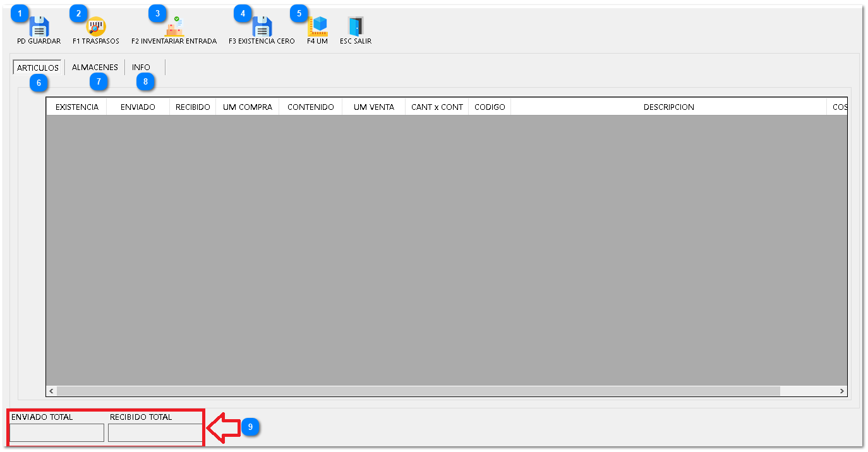Viewport: 868px width, 452px height.
Task: Click the UM COMPRA column header
Action: (x=248, y=107)
